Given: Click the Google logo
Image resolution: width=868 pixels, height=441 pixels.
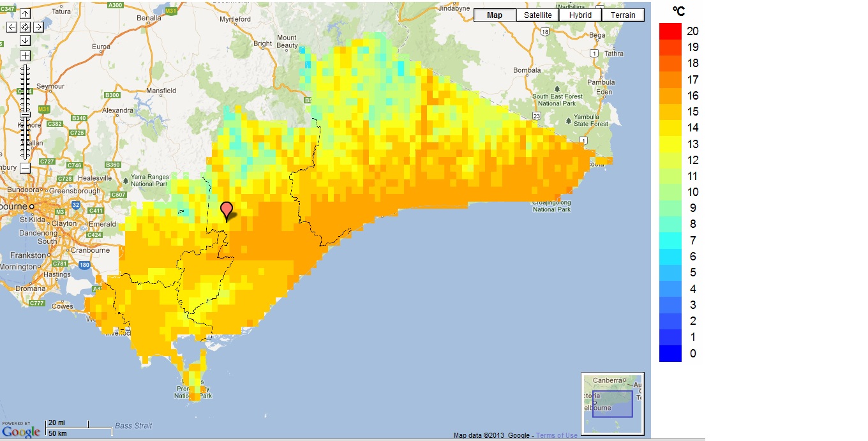Looking at the screenshot, I should coord(20,431).
